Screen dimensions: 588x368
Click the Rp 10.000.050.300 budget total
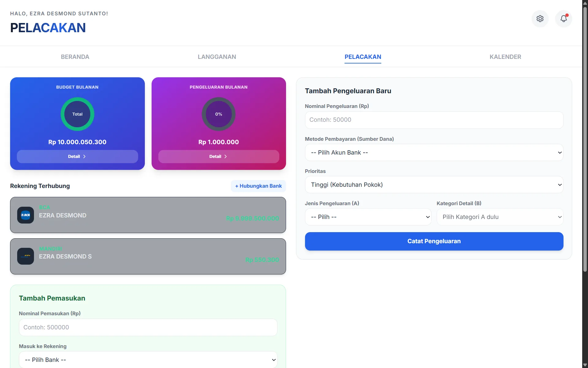(77, 142)
